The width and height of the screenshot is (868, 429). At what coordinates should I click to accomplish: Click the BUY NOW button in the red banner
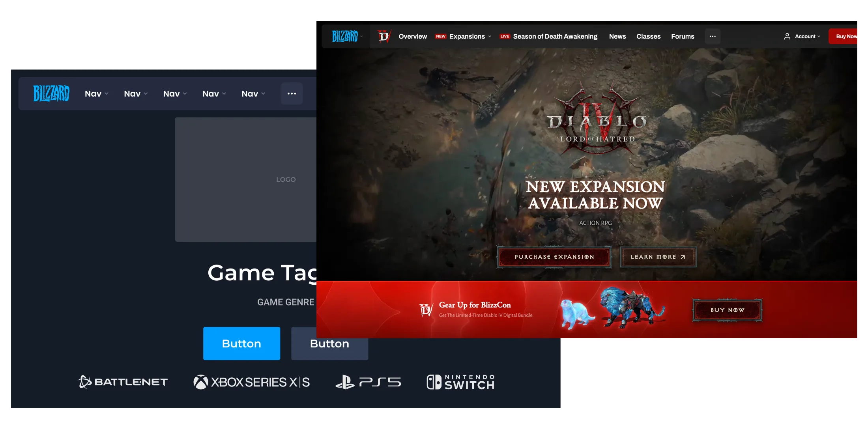pyautogui.click(x=728, y=310)
